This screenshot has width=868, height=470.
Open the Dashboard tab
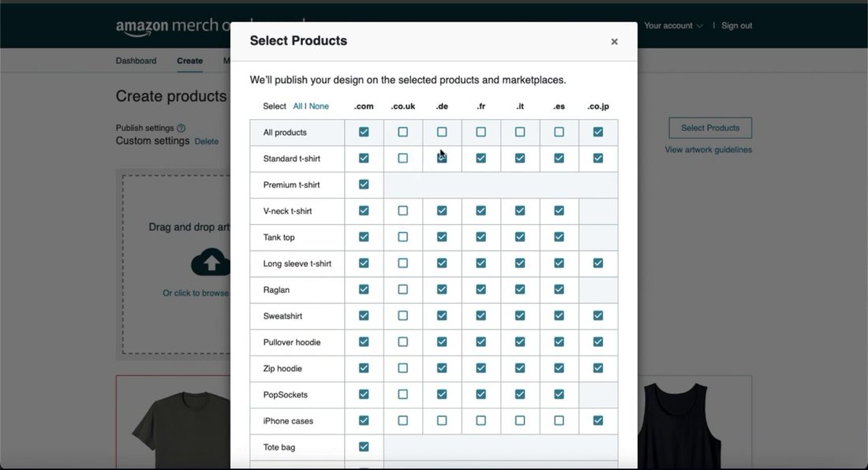137,61
